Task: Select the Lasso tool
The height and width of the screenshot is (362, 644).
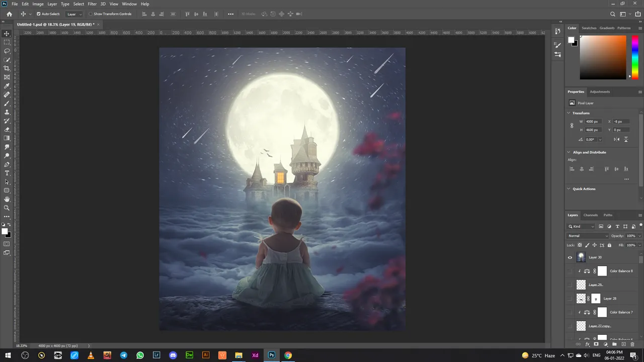Action: pyautogui.click(x=7, y=51)
